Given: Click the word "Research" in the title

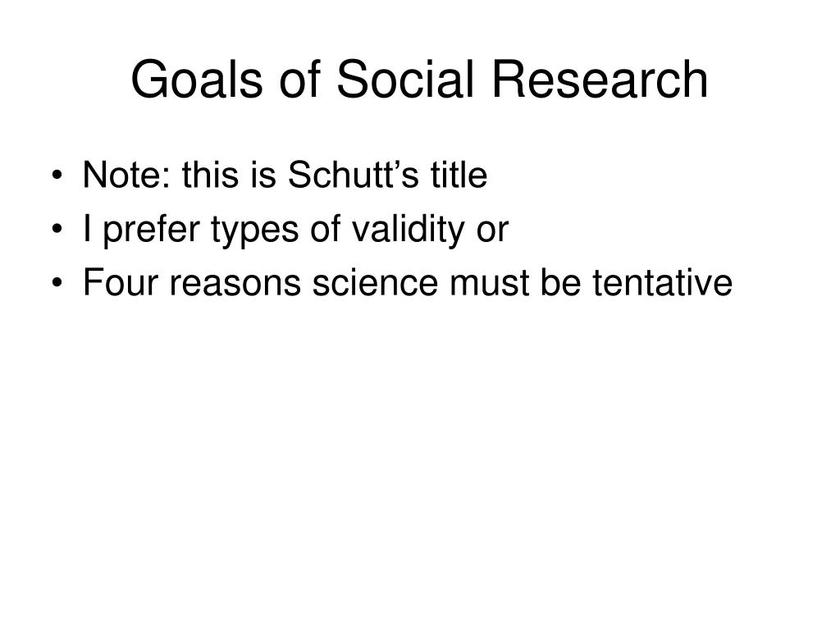Looking at the screenshot, I should tap(600, 80).
